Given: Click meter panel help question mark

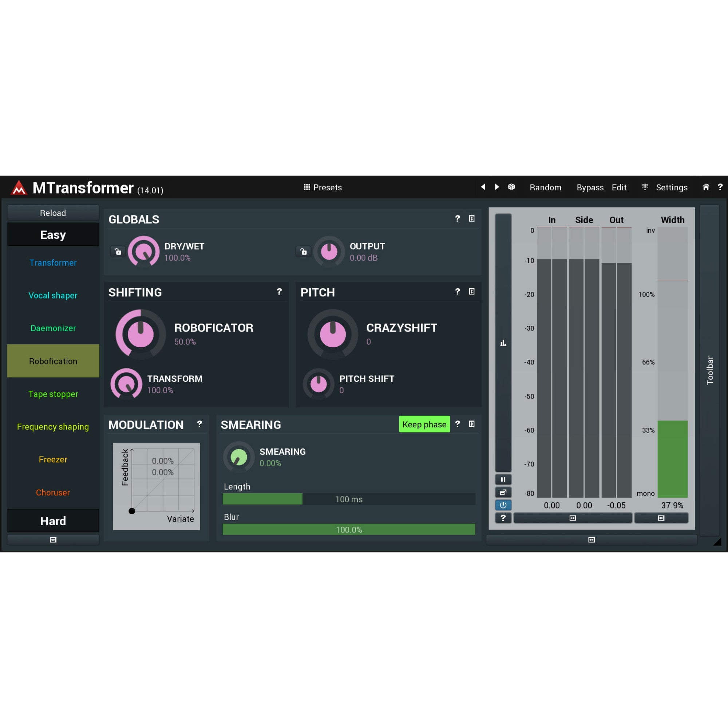Looking at the screenshot, I should pos(503,518).
